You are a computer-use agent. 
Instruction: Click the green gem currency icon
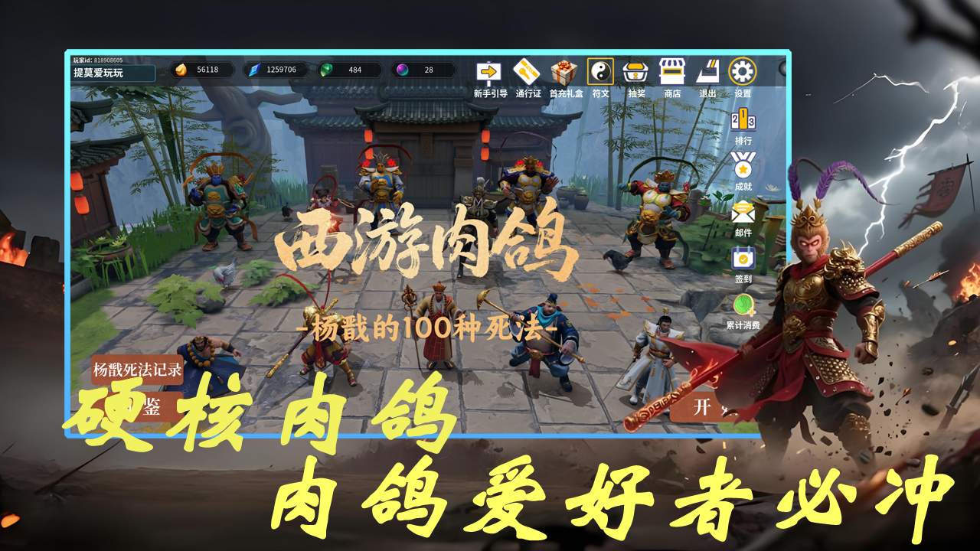tap(326, 70)
